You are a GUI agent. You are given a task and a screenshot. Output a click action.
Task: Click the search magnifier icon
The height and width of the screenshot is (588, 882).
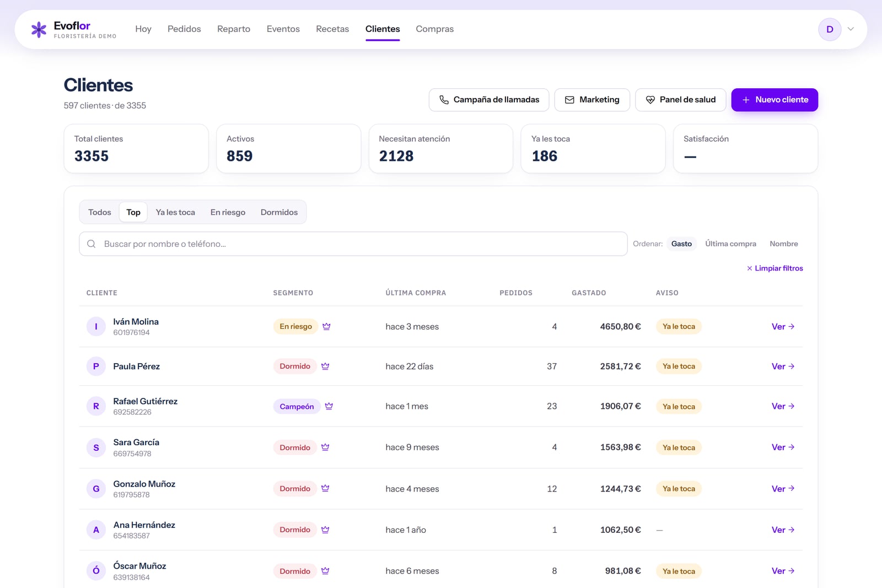coord(92,244)
